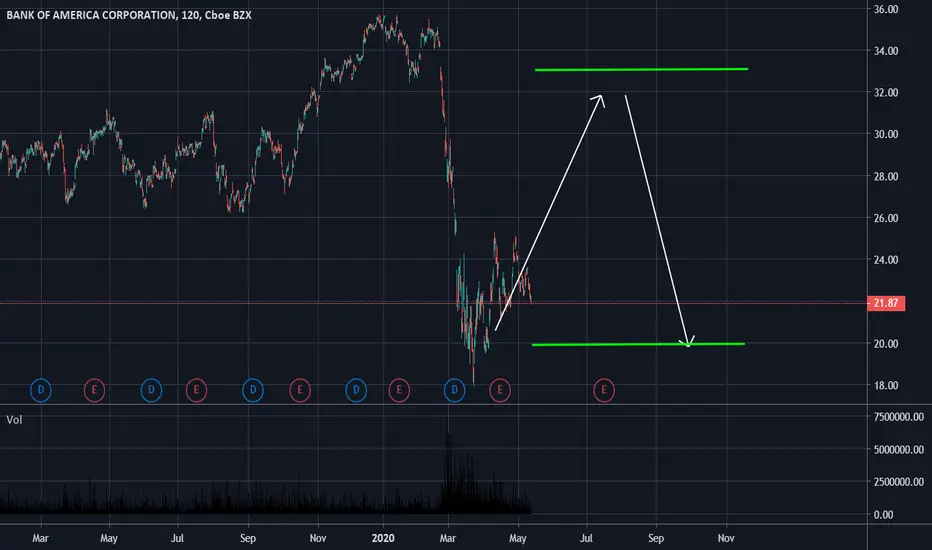Click the 26.00 price axis label
This screenshot has height=550, width=932.
[886, 218]
